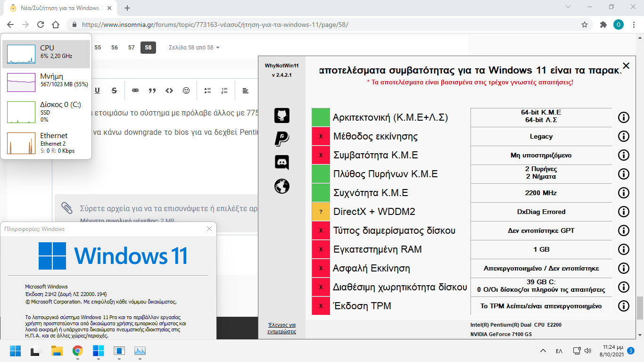Insert a quote block in the editor
644x362 pixels.
point(152,90)
